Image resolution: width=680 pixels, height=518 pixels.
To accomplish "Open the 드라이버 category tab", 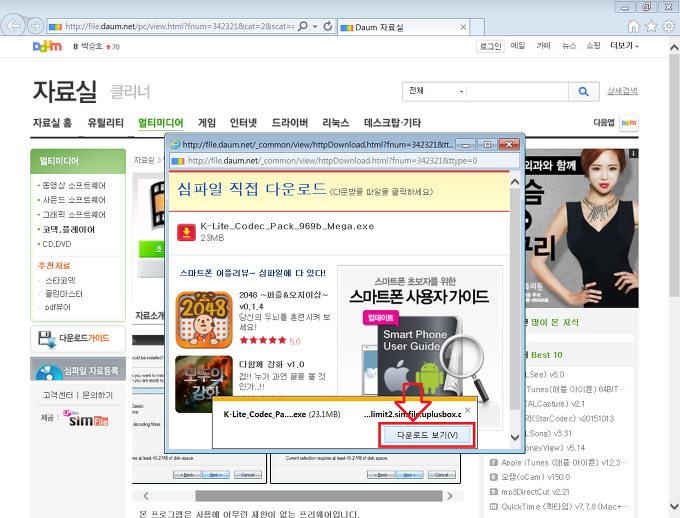I will tap(290, 123).
